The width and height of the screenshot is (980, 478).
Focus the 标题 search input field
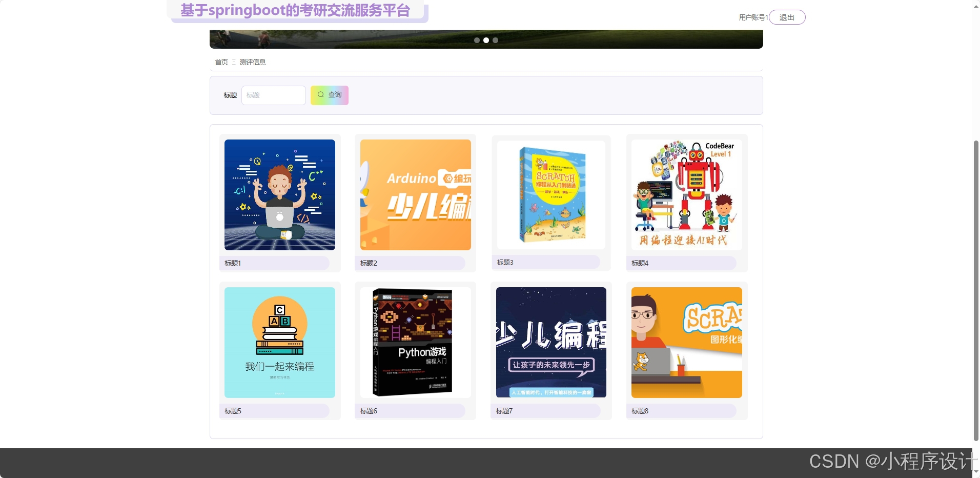[273, 95]
